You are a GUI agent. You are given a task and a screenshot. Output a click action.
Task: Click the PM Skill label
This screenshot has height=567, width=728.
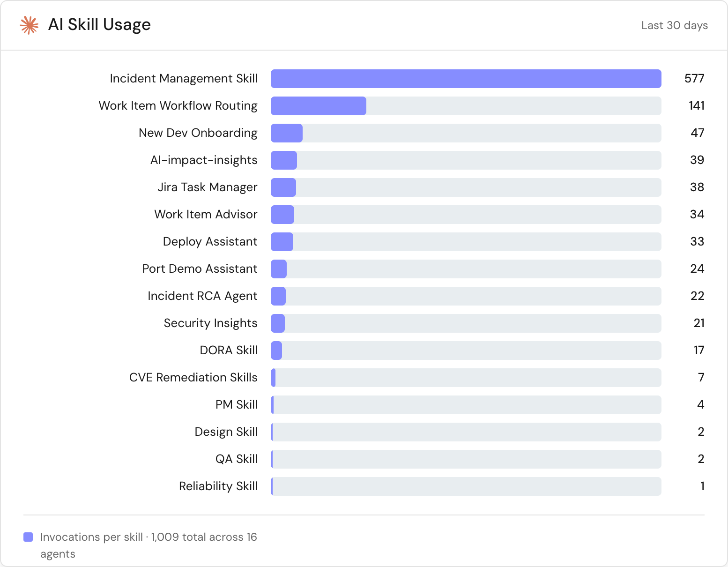(x=237, y=405)
